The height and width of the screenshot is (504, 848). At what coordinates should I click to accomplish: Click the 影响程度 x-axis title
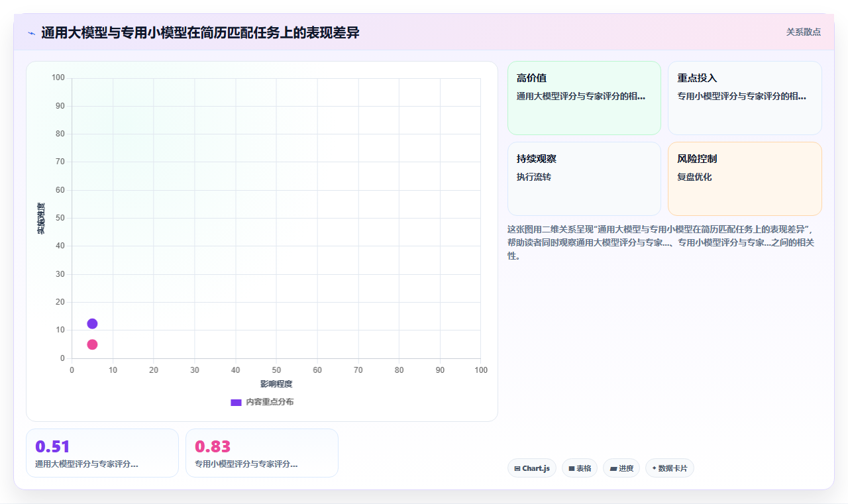point(276,384)
